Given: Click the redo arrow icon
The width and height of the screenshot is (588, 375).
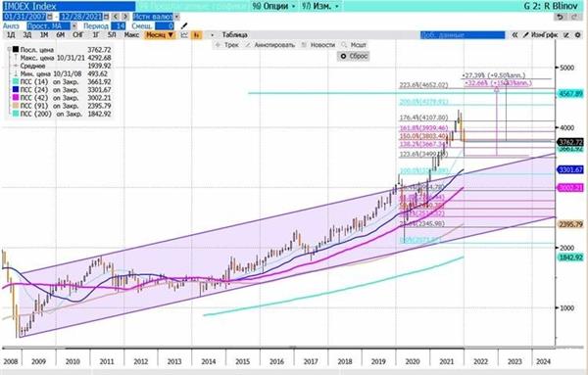Looking at the screenshot, I should (x=575, y=17).
